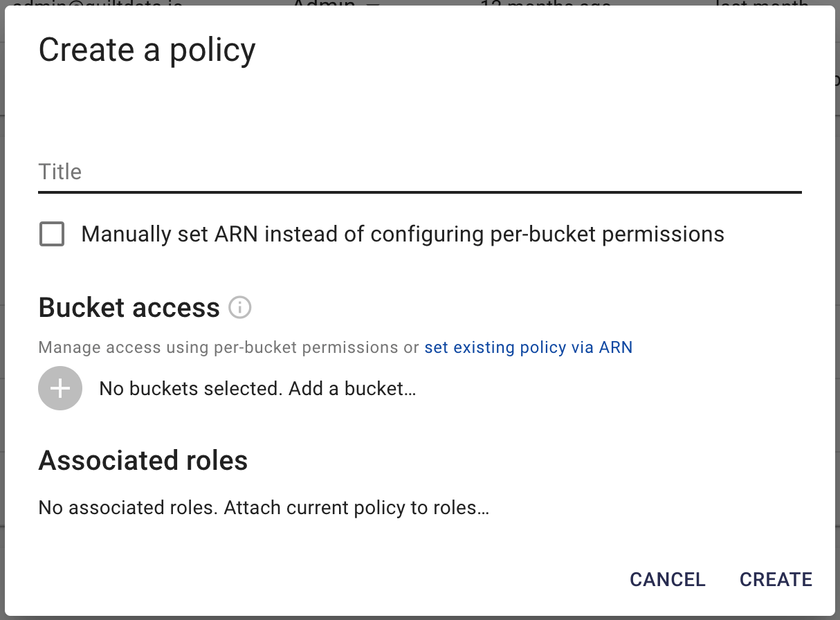Click the 'Create a policy' dialog heading
The height and width of the screenshot is (620, 840).
click(147, 50)
